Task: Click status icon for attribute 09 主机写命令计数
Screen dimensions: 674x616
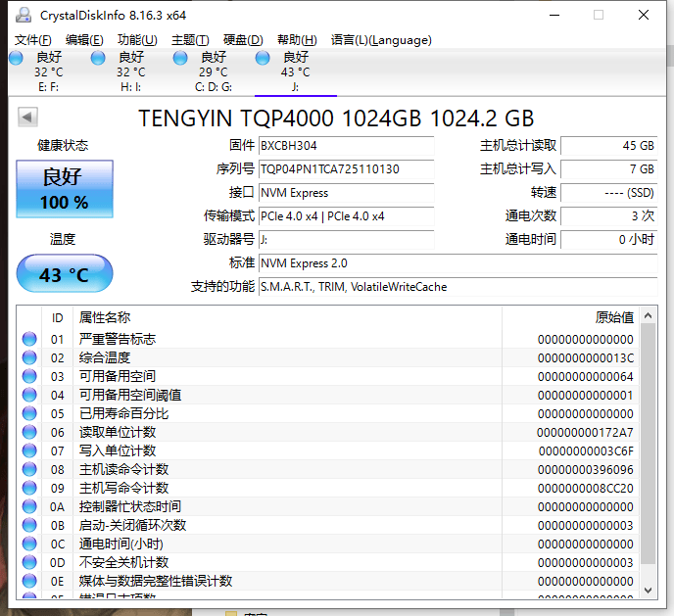Action: point(29,488)
